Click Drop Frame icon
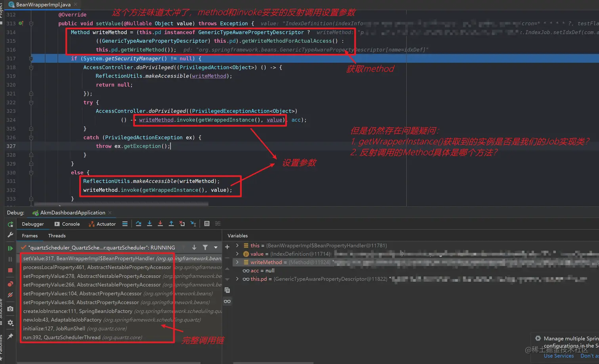 pos(182,224)
